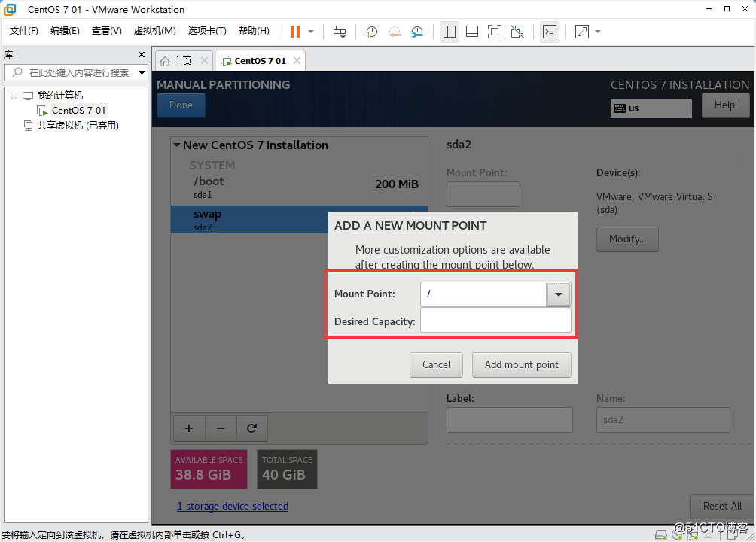The height and width of the screenshot is (542, 756).
Task: Select the /boot sda1 partition row
Action: coord(299,187)
